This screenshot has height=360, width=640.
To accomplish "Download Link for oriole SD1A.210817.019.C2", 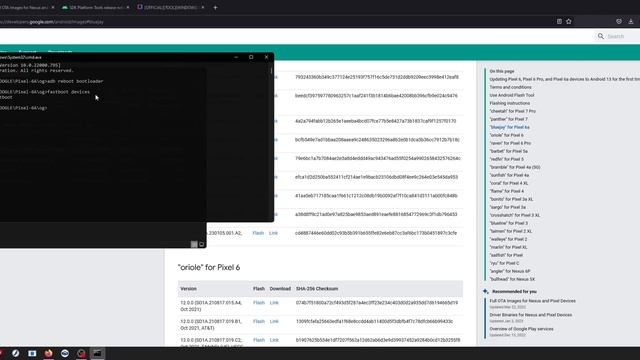I will pos(274,340).
